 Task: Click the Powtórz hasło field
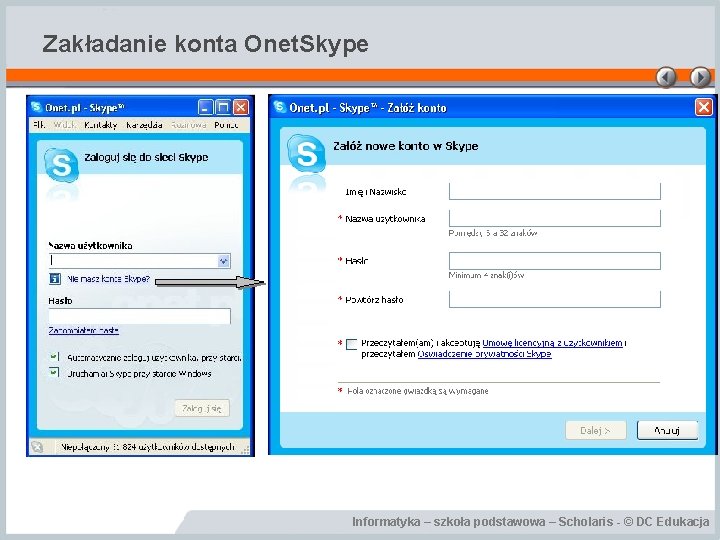(x=555, y=299)
